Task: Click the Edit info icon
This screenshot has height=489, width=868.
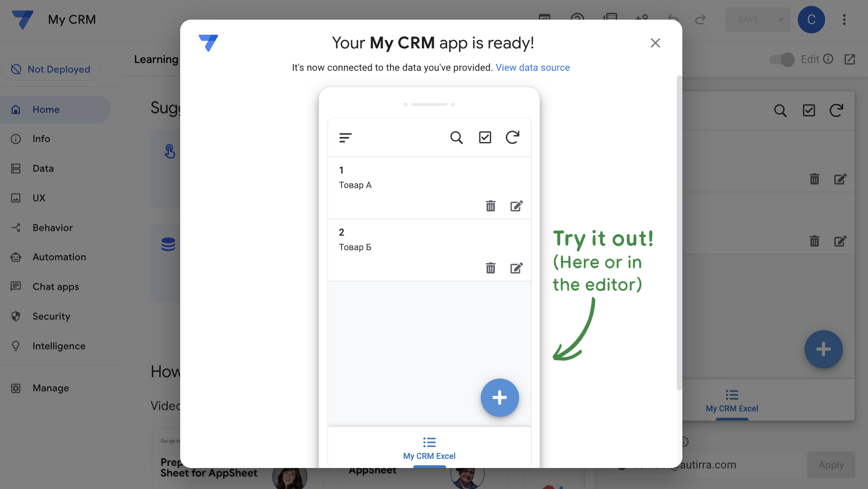Action: (x=828, y=59)
